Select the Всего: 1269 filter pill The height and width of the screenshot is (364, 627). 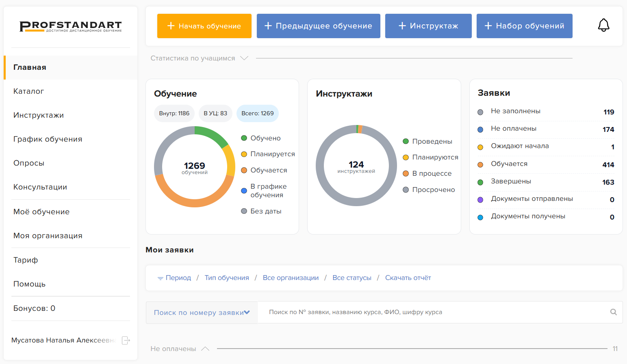coord(258,113)
